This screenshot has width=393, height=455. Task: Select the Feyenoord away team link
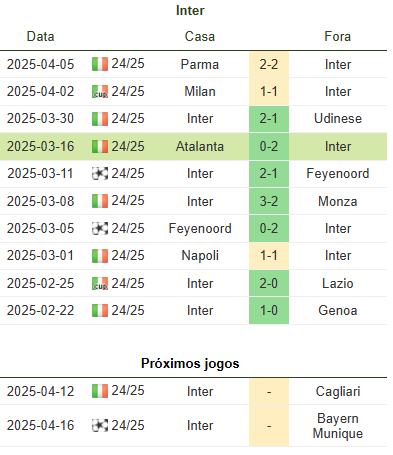(338, 173)
